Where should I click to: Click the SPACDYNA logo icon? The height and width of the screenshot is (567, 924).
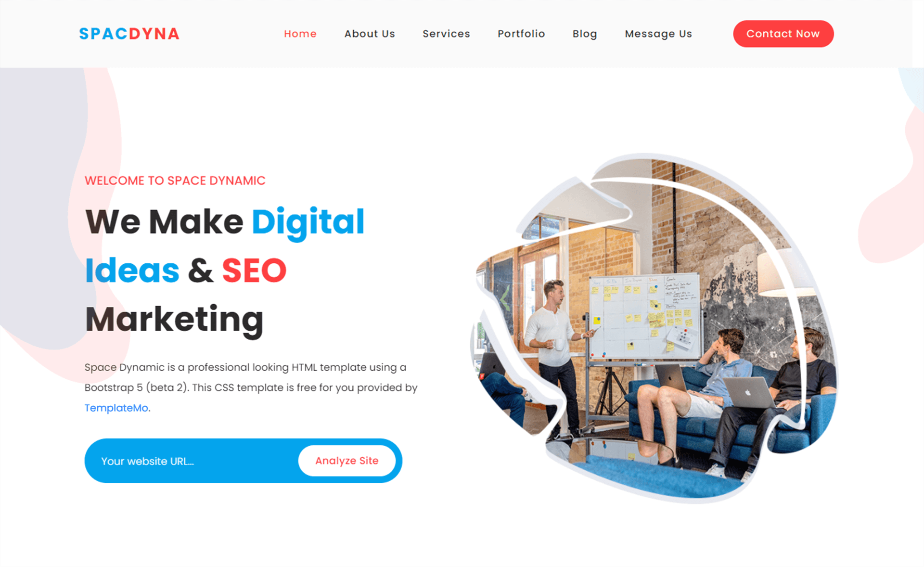pyautogui.click(x=128, y=33)
